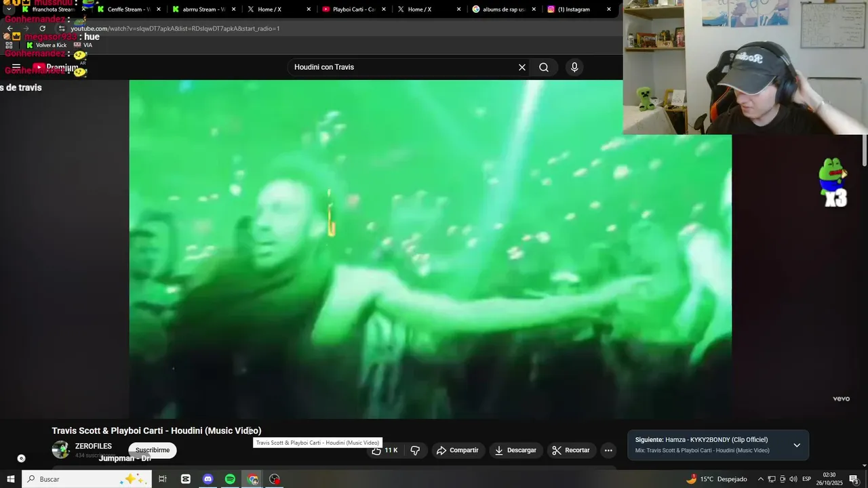
Task: Click the YouTube Premium logo
Action: click(x=56, y=67)
